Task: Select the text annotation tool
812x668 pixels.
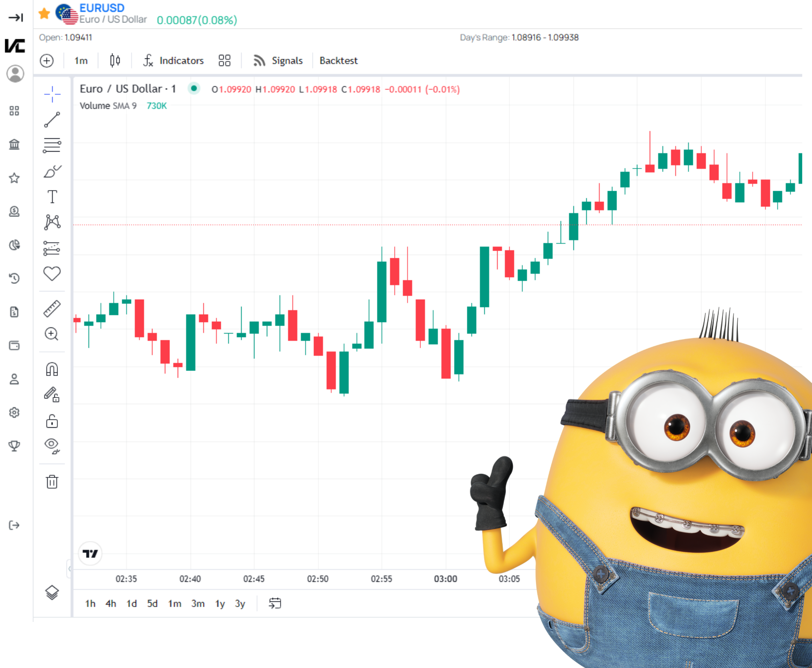Action: [x=52, y=197]
